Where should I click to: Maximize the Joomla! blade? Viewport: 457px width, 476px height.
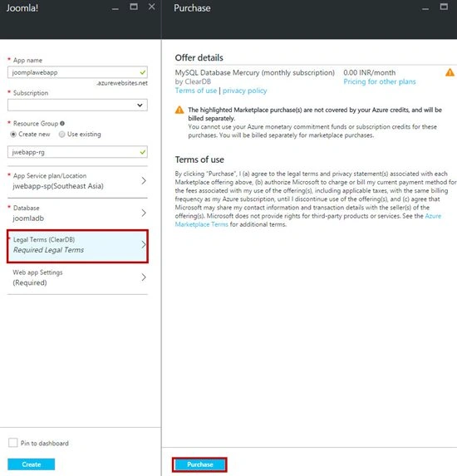pos(134,7)
